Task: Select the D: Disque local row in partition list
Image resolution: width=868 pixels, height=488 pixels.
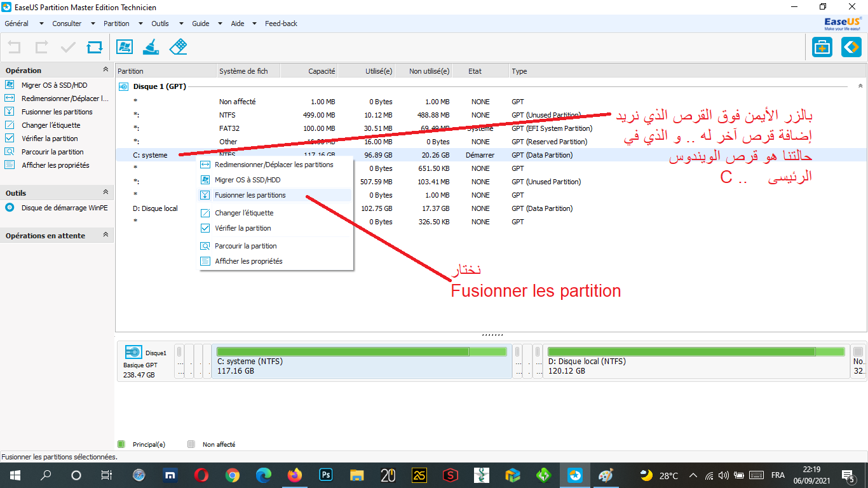Action: [x=490, y=208]
